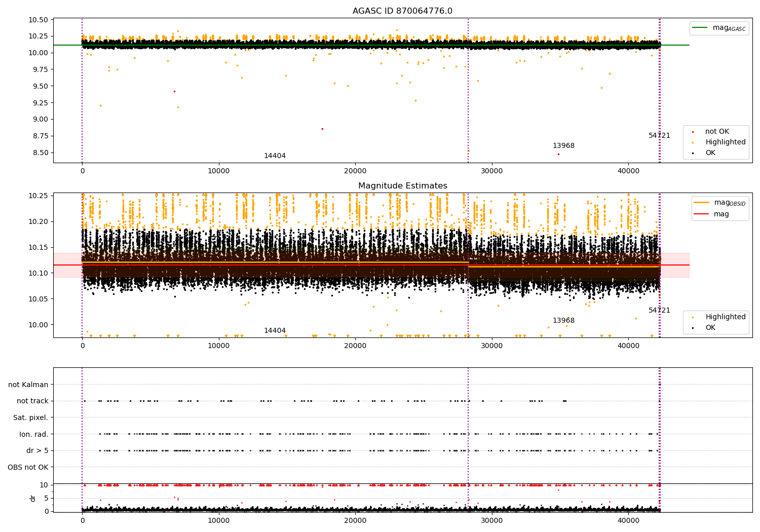Select the 'OBS not OK' row label
Image resolution: width=760 pixels, height=532 pixels.
[28, 467]
